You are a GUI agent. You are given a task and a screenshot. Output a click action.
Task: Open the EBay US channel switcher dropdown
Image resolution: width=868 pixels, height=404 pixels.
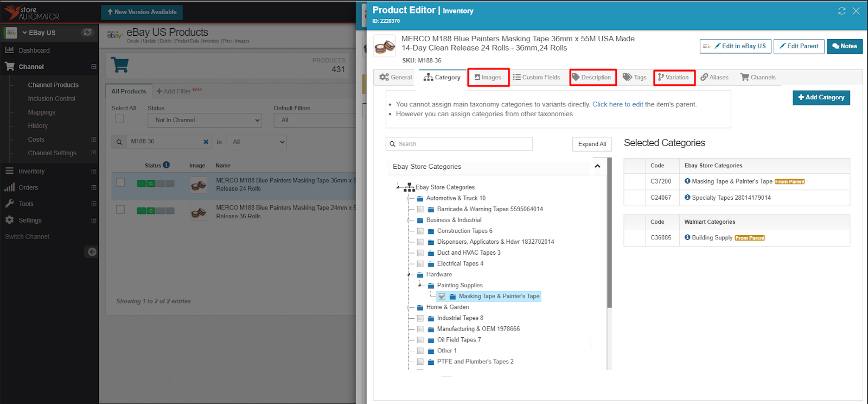39,33
